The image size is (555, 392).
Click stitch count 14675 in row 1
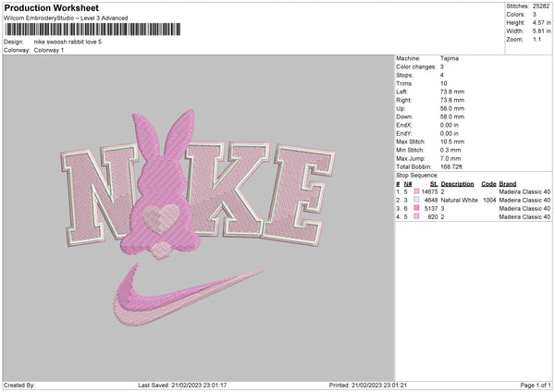coord(429,191)
